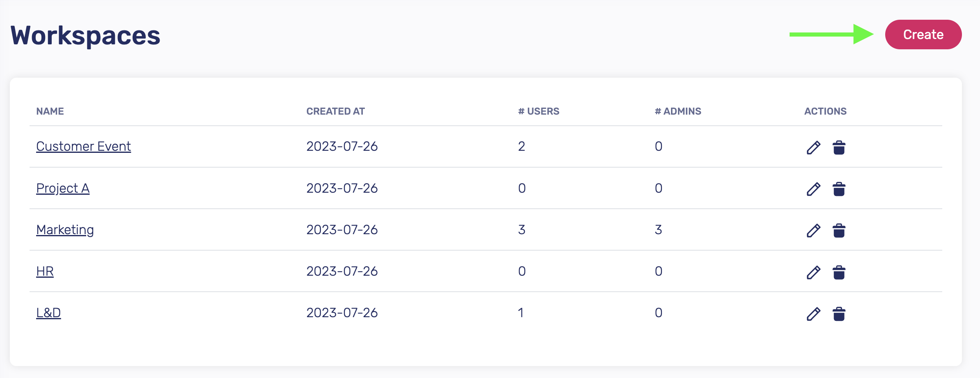The height and width of the screenshot is (378, 980).
Task: Open the Project A workspace link
Action: coord(63,189)
